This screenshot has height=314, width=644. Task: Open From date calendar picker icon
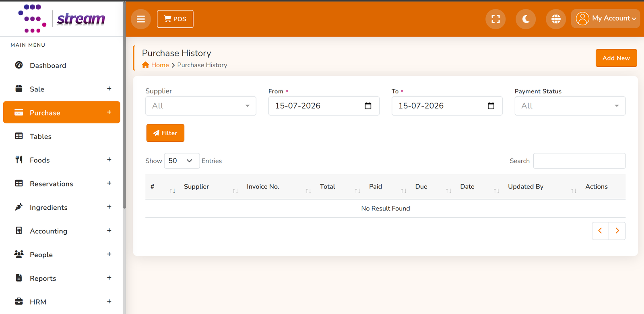[368, 106]
